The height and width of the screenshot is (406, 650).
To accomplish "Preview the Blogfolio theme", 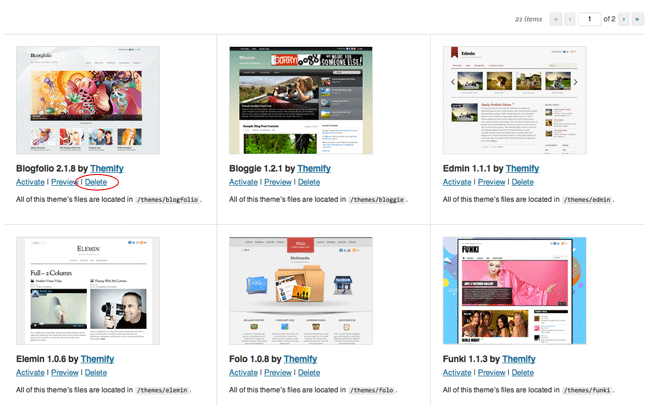I will coord(64,182).
